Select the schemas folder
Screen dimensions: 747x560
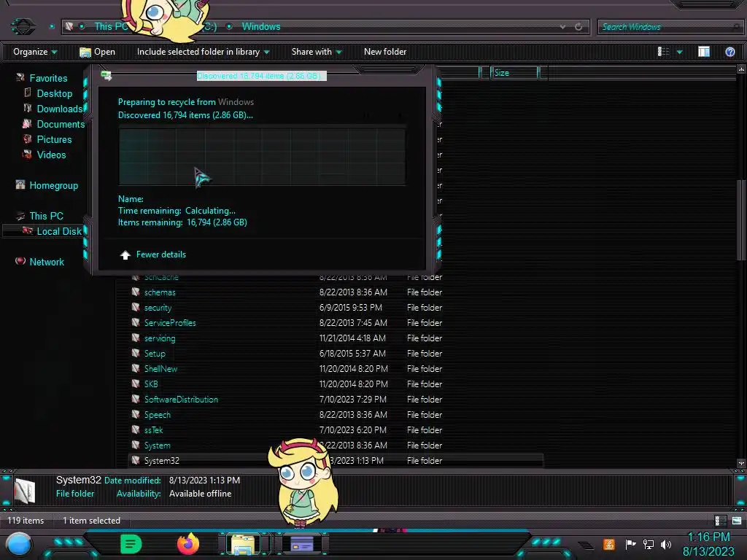(x=160, y=292)
